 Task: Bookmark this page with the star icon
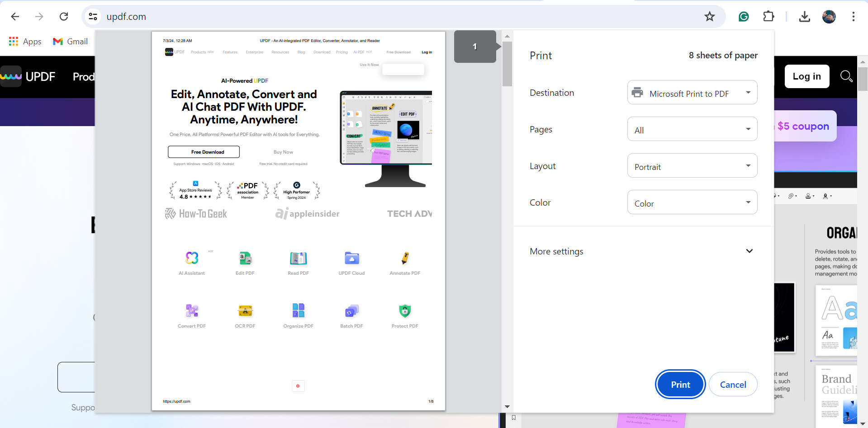[710, 17]
